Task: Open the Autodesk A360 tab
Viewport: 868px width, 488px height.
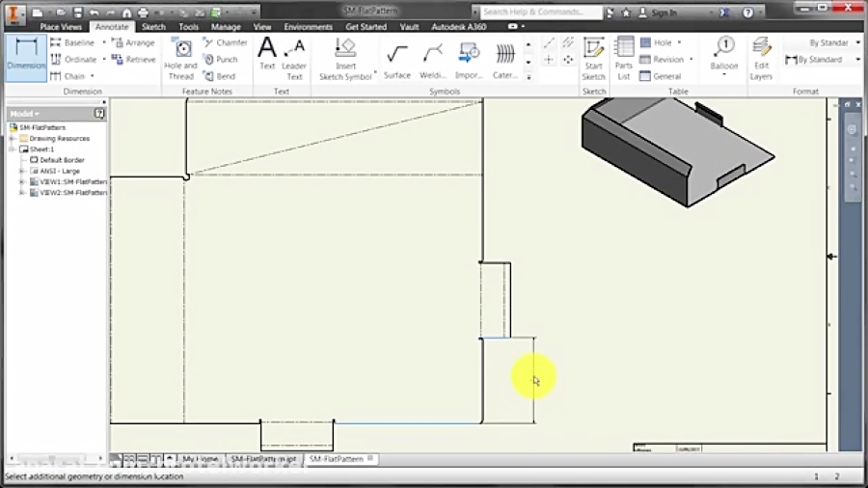Action: pyautogui.click(x=459, y=27)
